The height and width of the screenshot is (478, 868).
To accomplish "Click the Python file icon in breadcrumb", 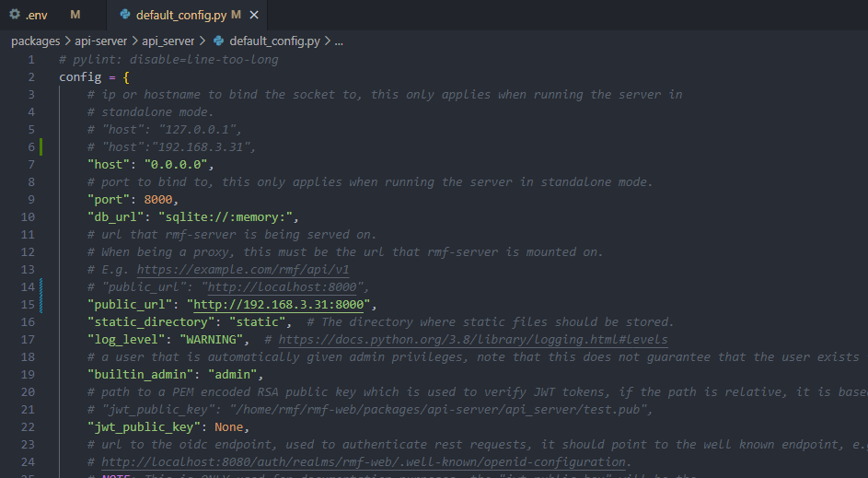I will tap(219, 41).
